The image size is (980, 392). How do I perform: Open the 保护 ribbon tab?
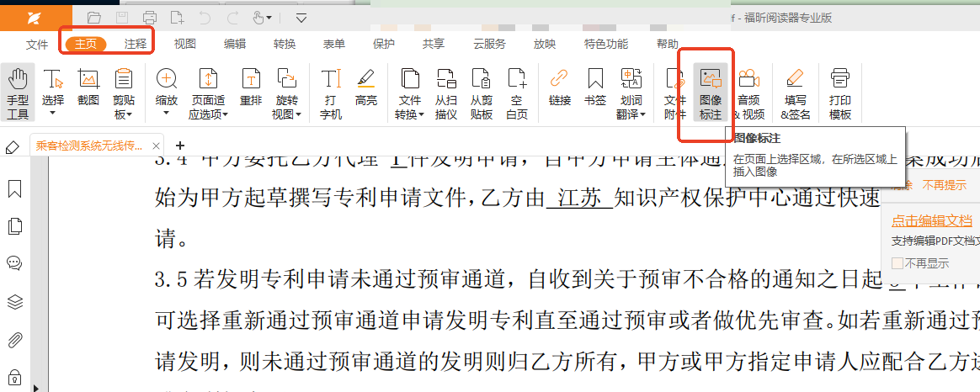click(383, 44)
